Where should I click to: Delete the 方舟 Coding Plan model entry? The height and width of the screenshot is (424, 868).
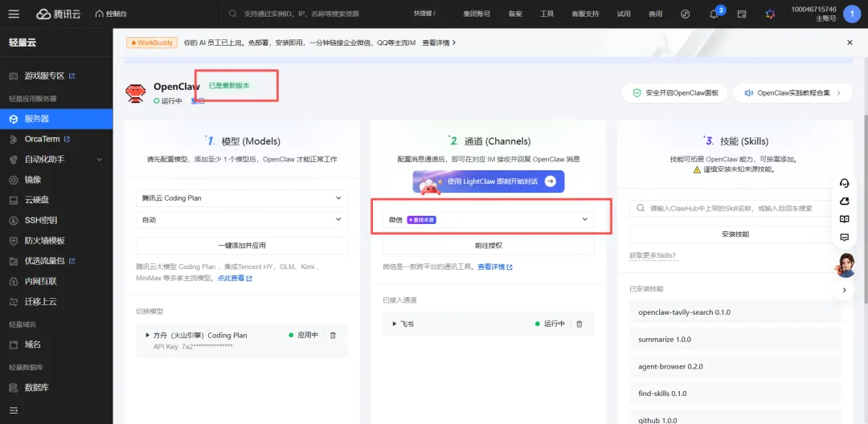pos(333,335)
